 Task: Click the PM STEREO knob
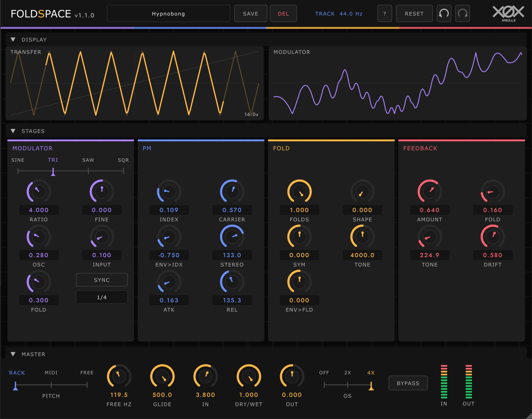click(x=232, y=237)
